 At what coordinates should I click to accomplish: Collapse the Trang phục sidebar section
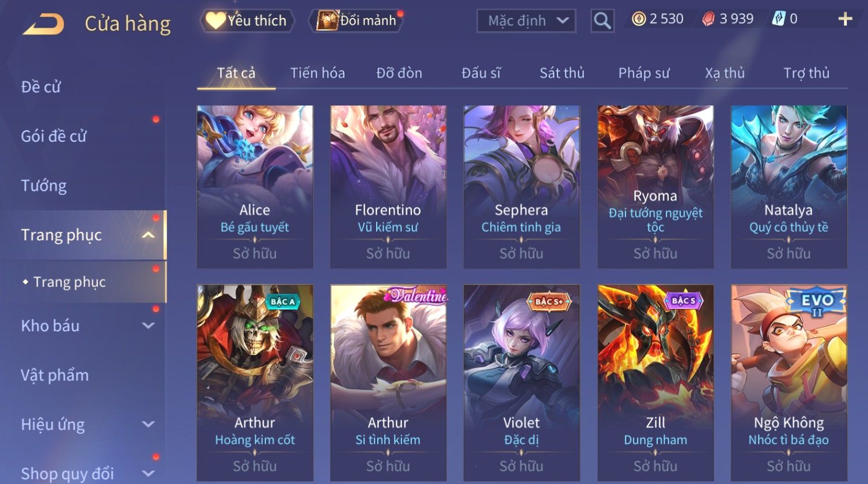(148, 235)
